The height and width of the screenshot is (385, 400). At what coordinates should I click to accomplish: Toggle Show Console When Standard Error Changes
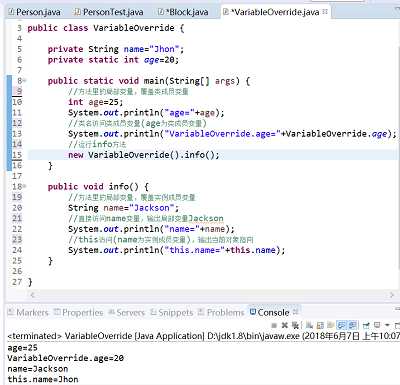coord(353,325)
